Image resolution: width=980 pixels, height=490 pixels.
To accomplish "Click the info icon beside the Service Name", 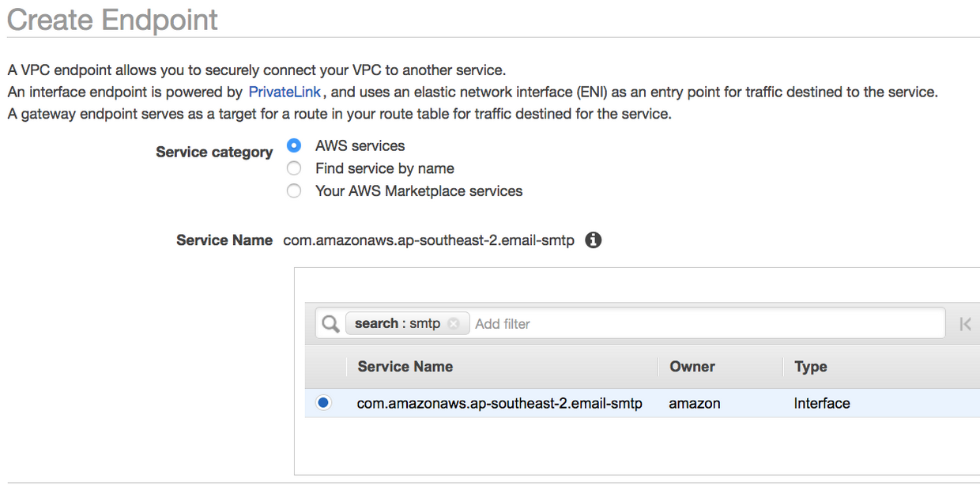I will click(x=593, y=240).
